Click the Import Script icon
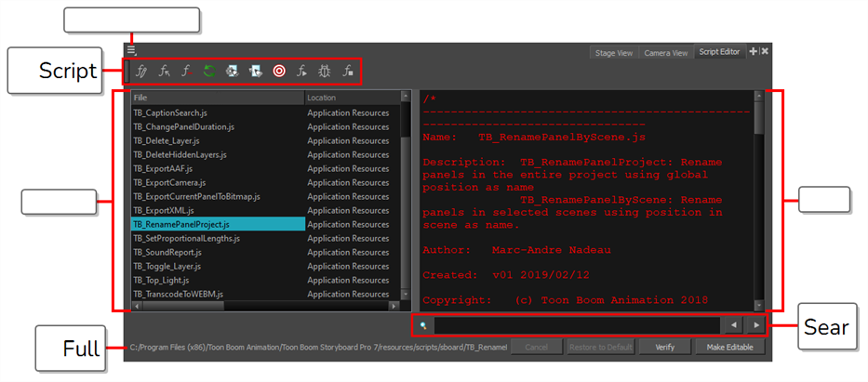This screenshot has width=868, height=382. pyautogui.click(x=165, y=71)
